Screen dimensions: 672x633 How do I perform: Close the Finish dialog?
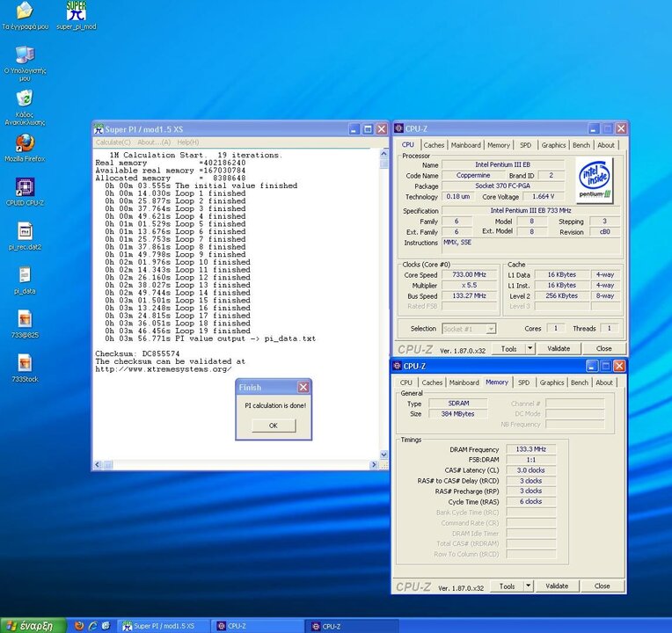coord(303,387)
